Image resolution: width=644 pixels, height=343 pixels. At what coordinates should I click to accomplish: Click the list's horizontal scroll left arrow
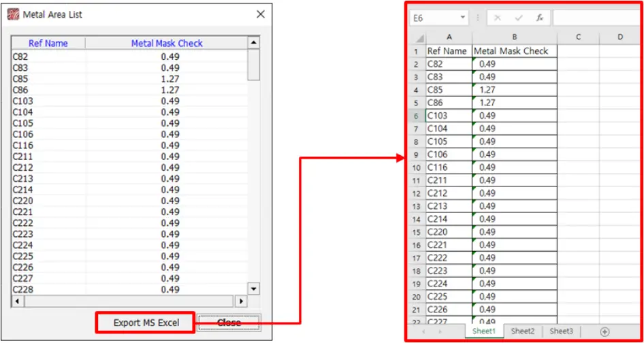tap(17, 301)
